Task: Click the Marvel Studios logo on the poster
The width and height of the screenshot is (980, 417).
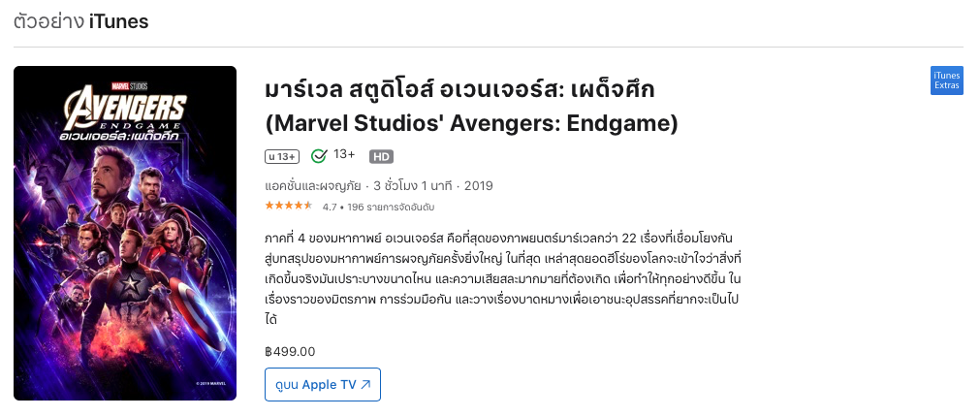Action: [126, 82]
